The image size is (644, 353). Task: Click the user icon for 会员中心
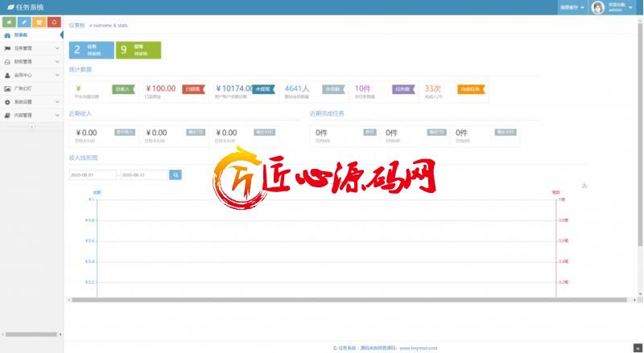[x=7, y=75]
